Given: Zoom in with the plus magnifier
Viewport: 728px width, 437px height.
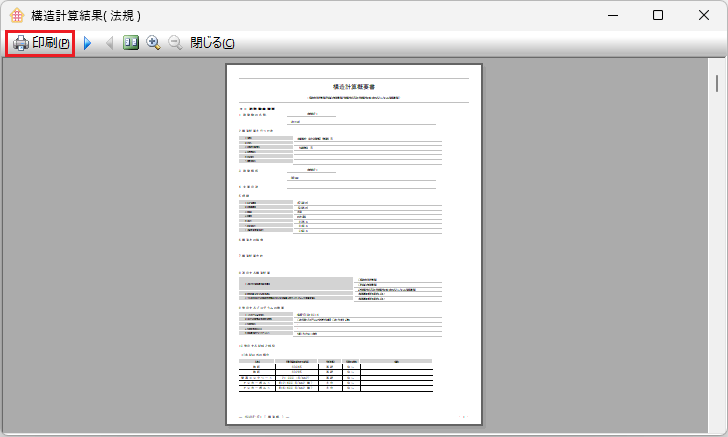Looking at the screenshot, I should click(x=153, y=43).
